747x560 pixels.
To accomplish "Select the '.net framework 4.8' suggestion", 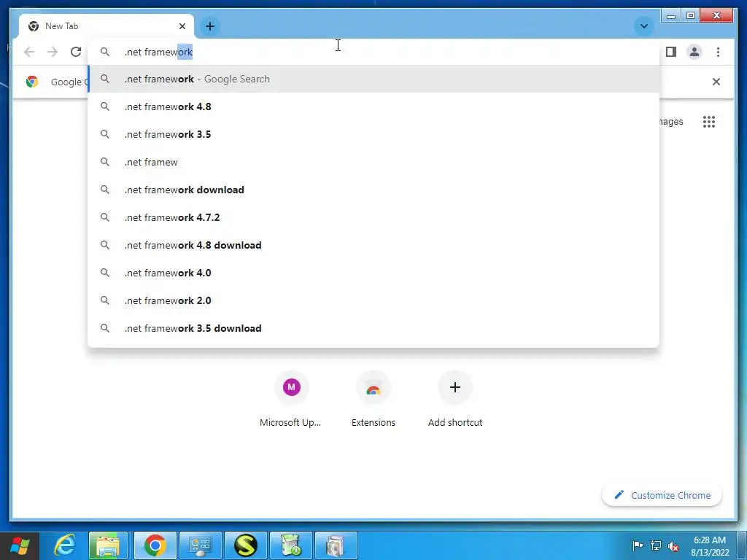I will [373, 106].
